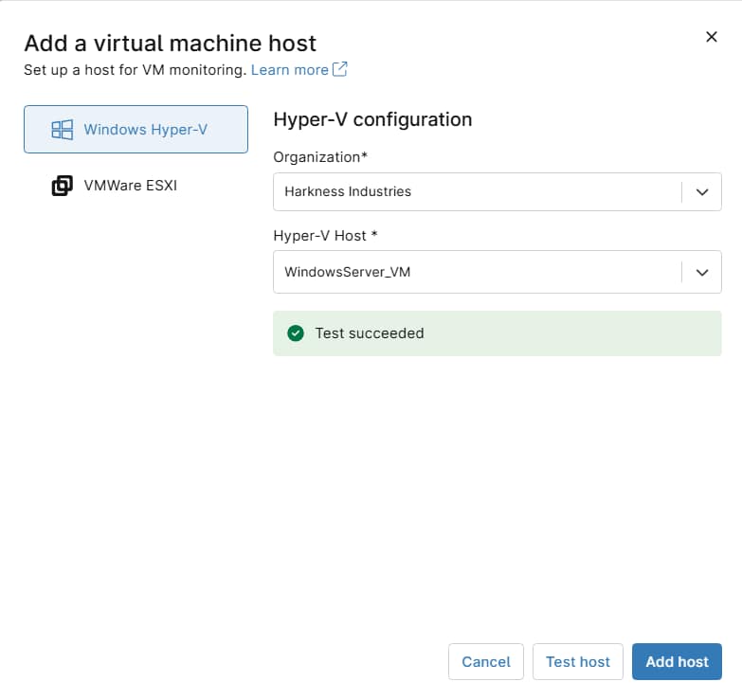Click the VMWare ESXI stacked squares icon
This screenshot has width=742, height=700.
click(62, 186)
